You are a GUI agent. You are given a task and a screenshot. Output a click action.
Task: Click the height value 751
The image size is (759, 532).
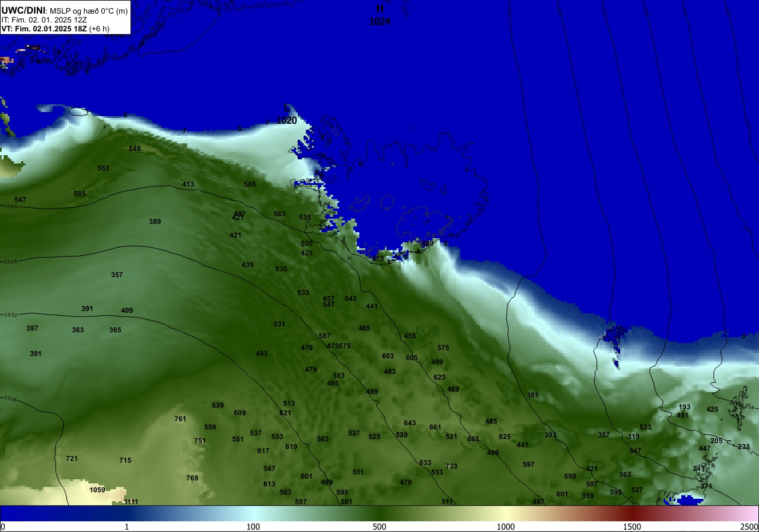point(200,441)
